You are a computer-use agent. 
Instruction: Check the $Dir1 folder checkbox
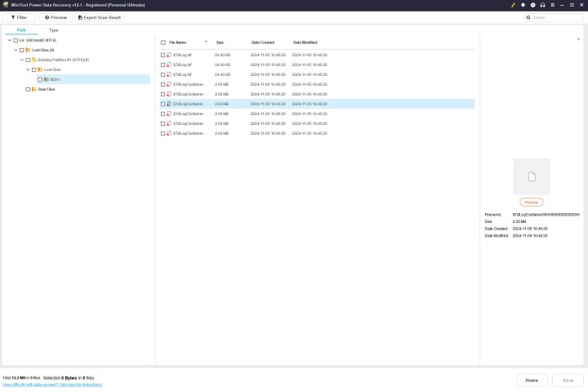pyautogui.click(x=40, y=79)
